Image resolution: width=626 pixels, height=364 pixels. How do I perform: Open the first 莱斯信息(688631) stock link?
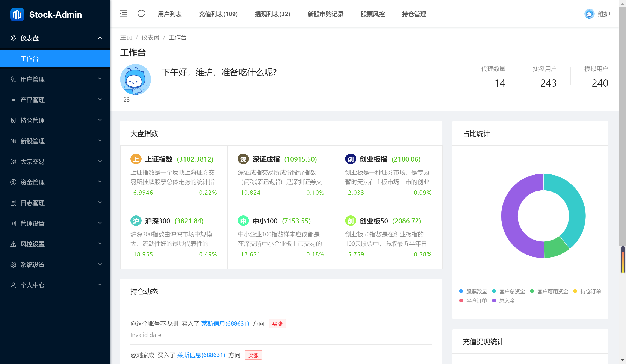tap(225, 323)
